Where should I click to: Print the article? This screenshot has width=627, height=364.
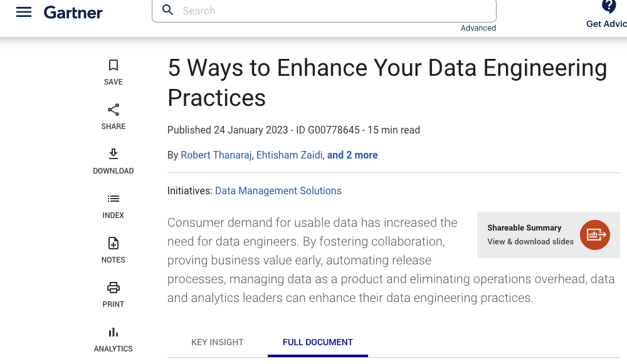coord(113,294)
